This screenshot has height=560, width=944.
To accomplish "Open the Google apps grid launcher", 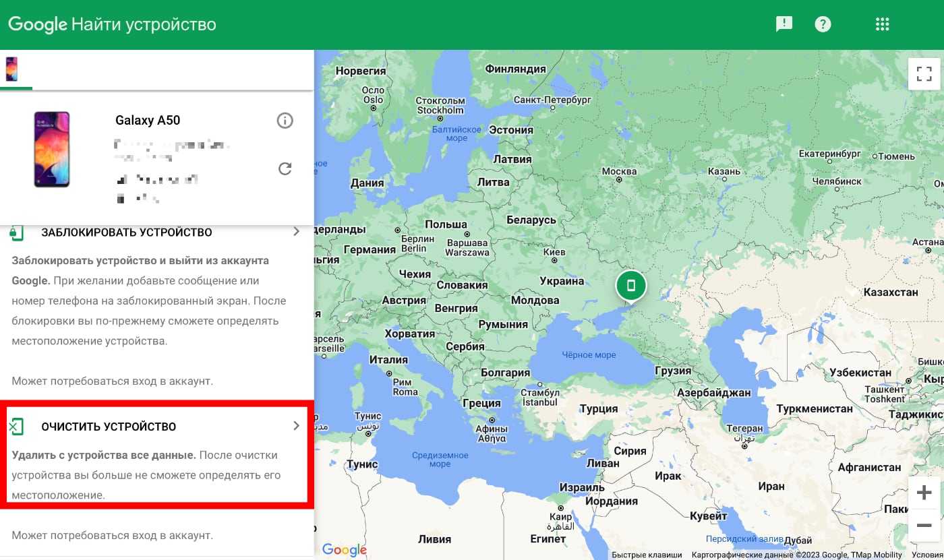I will [x=882, y=24].
